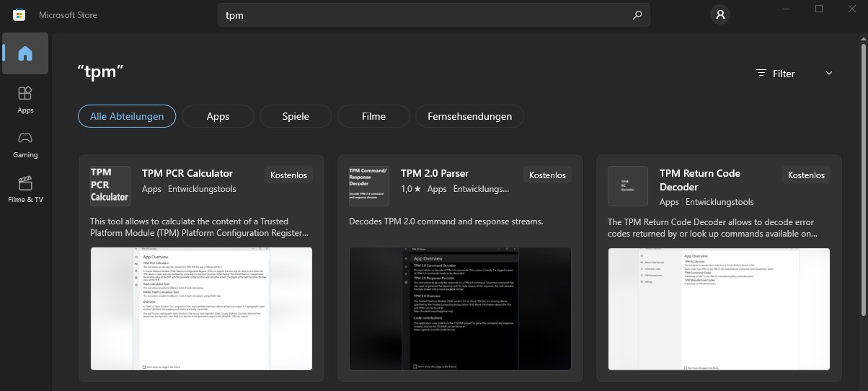Click the 1,0 star rating of TPM 2.0 Parser
This screenshot has height=391, width=868.
click(411, 189)
